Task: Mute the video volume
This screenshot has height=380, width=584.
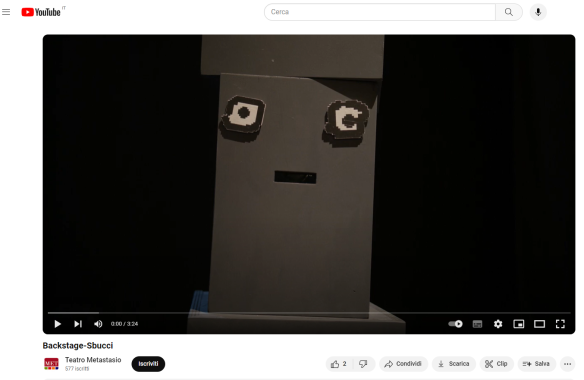Action: point(98,324)
